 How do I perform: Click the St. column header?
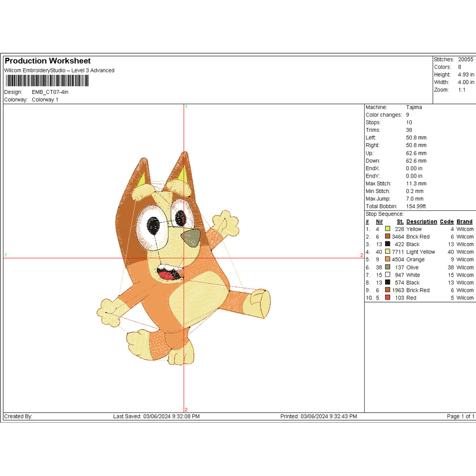400,221
